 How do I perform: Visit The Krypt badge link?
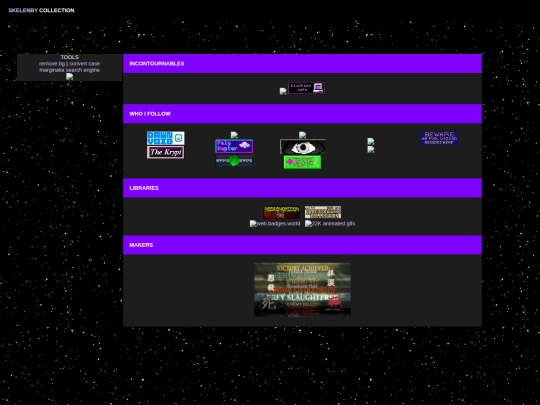pyautogui.click(x=166, y=152)
